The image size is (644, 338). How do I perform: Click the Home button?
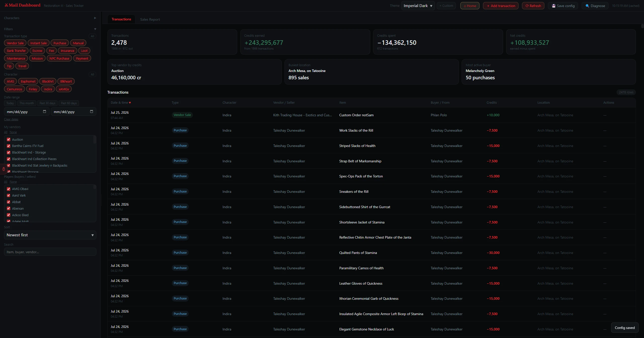click(470, 6)
